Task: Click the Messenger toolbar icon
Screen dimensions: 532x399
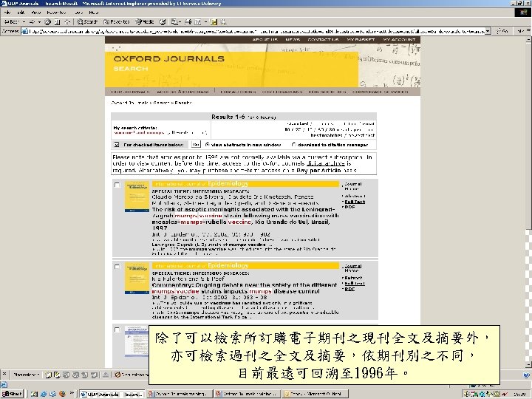Action: point(223,21)
